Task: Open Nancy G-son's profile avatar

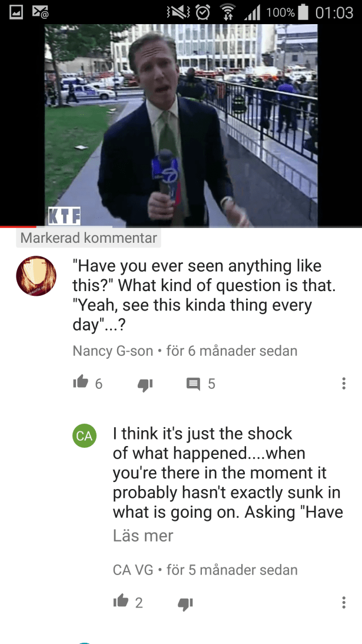Action: tap(36, 276)
